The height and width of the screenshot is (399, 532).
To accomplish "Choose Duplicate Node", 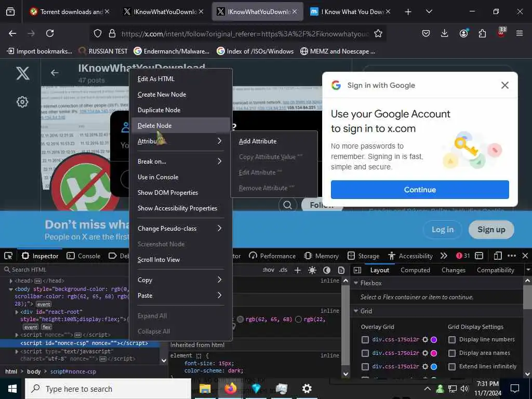I will (180, 110).
